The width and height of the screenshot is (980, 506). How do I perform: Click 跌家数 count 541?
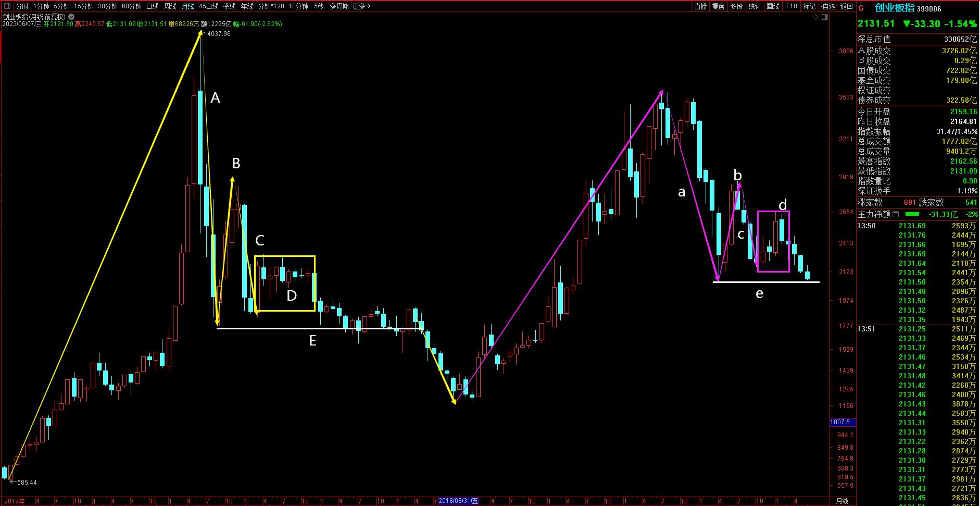coord(971,202)
